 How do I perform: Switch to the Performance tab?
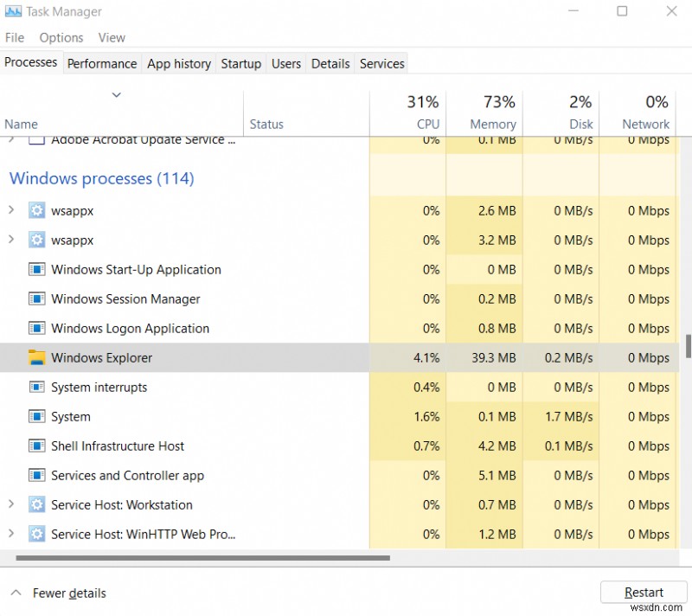(102, 63)
